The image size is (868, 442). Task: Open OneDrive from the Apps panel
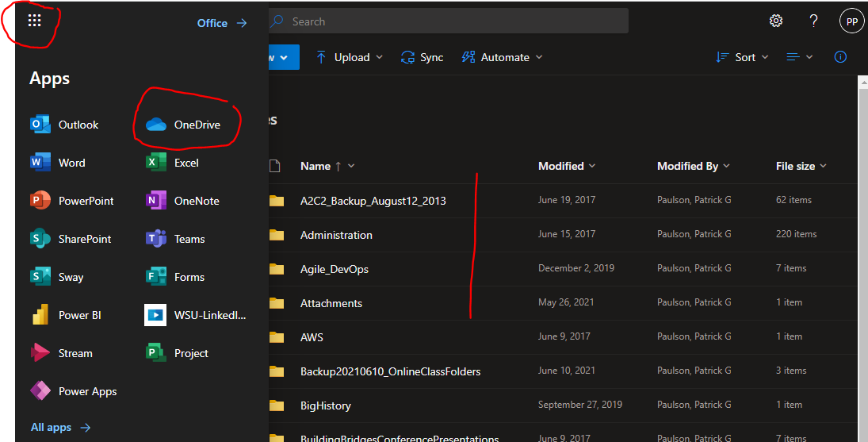[184, 125]
